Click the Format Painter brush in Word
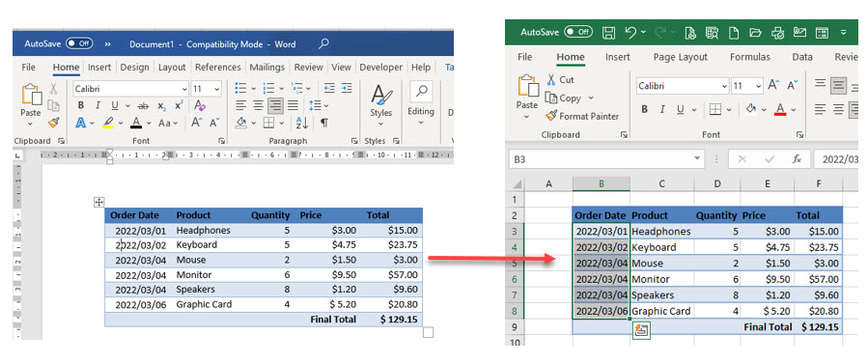868x364 pixels. (x=53, y=123)
